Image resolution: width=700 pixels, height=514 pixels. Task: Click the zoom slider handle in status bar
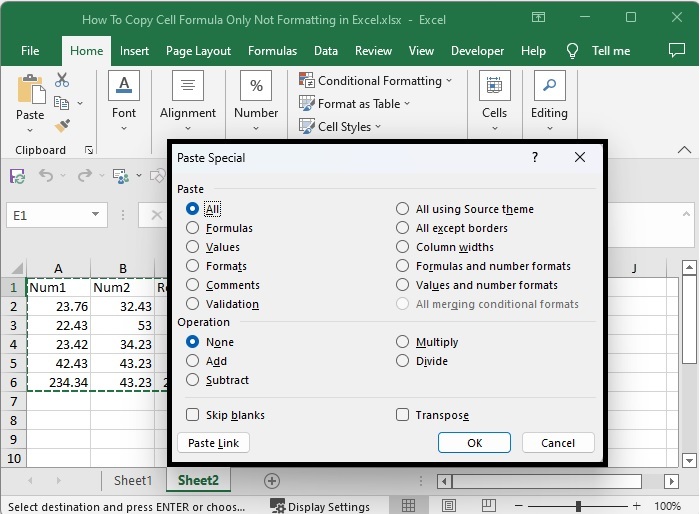click(578, 506)
